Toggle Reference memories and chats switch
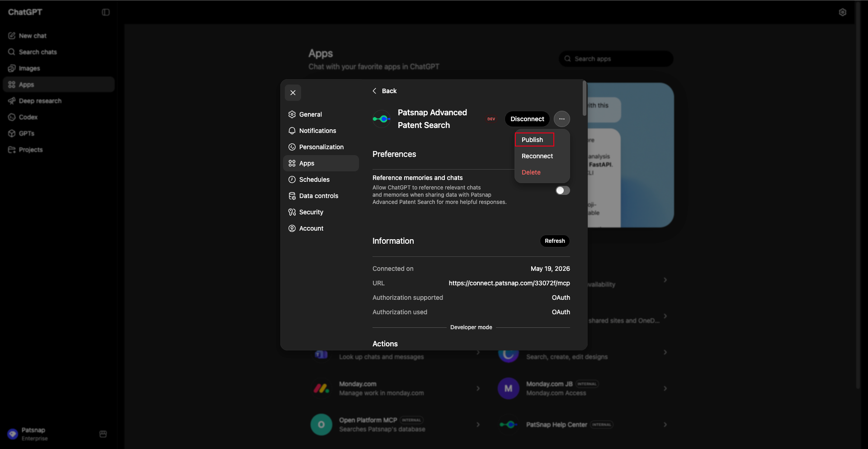This screenshot has width=868, height=449. pos(562,190)
